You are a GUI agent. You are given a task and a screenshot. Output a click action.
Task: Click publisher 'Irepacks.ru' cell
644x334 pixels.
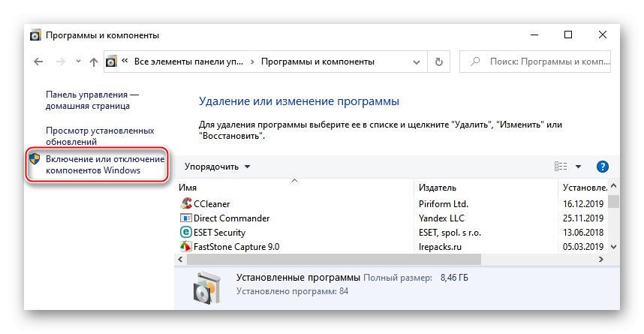click(x=440, y=247)
